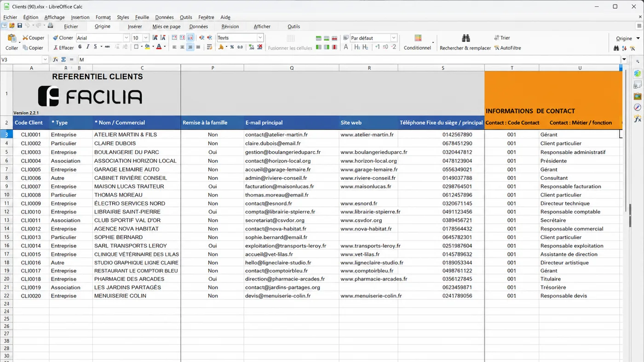
Task: Click Rechercher & remplacer binoculars button
Action: [466, 42]
